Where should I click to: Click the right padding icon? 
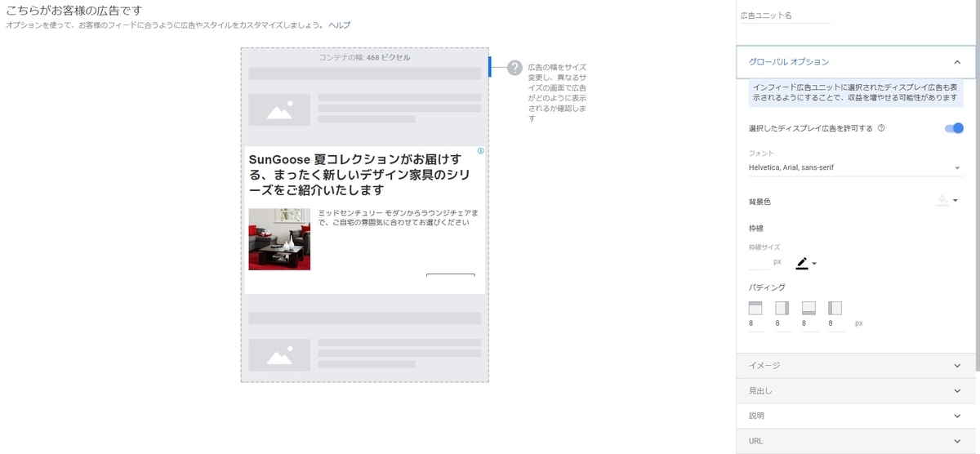click(782, 308)
